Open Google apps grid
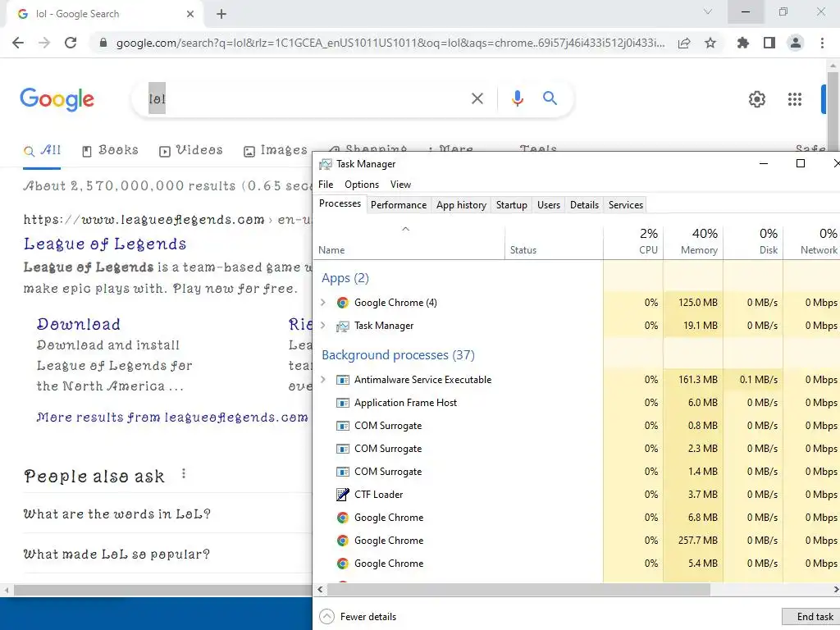840x630 pixels. [x=794, y=99]
